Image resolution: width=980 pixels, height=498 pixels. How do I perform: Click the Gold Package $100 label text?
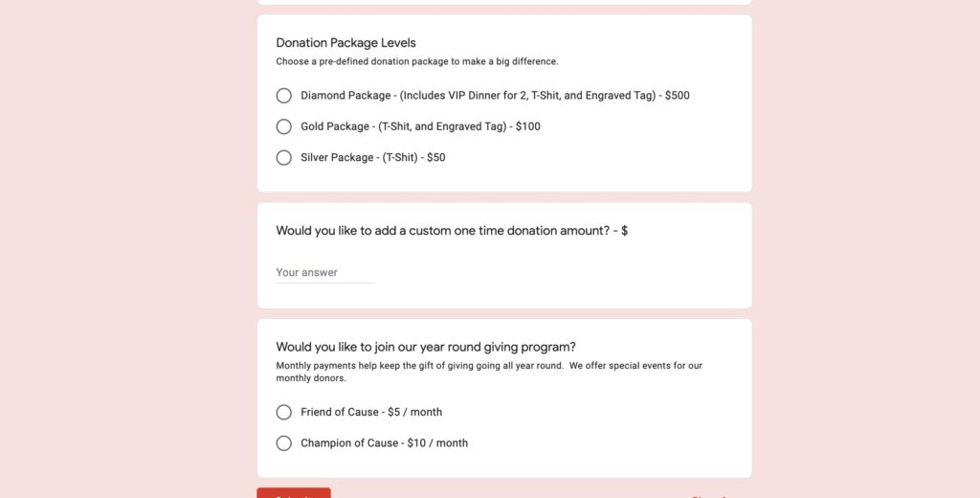[420, 126]
